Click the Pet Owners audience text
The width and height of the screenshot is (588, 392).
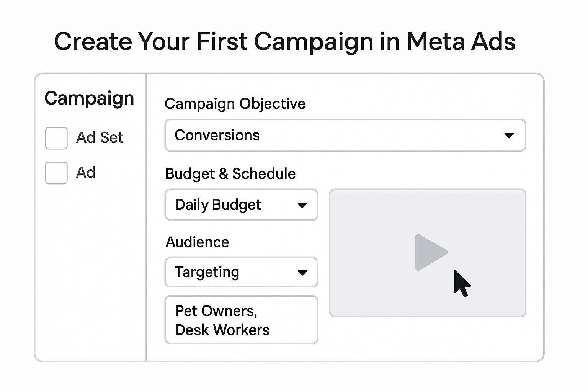[x=216, y=311]
